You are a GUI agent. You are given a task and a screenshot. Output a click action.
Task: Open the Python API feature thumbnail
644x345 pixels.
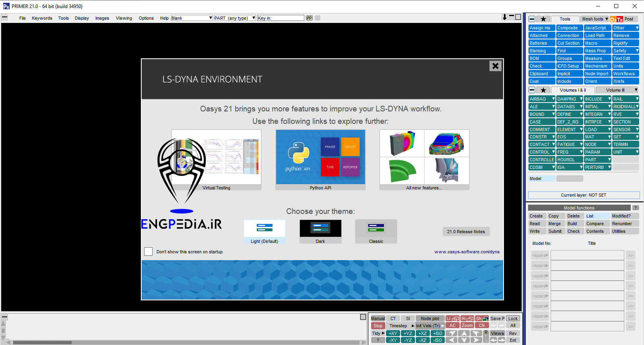(320, 160)
